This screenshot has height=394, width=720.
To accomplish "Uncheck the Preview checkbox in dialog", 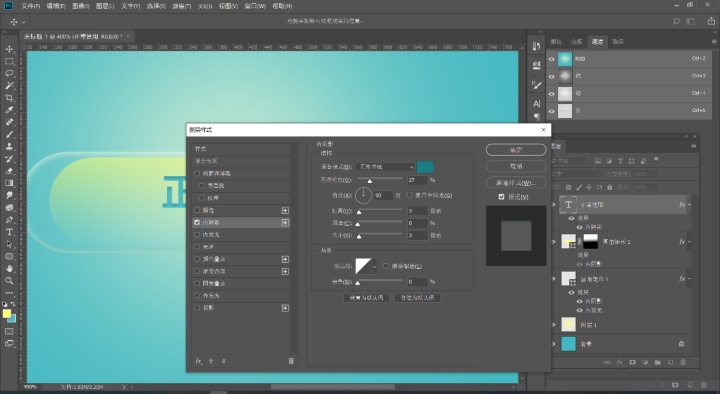I will pos(501,197).
